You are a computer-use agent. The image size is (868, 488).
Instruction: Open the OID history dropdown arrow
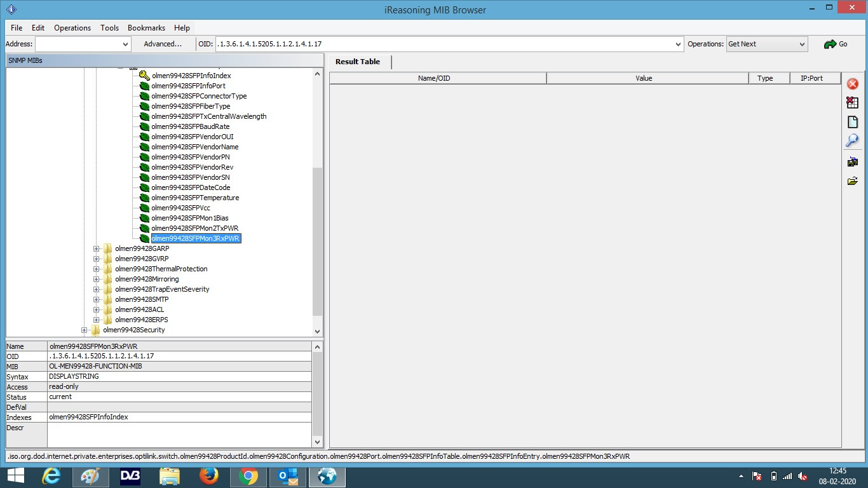point(678,44)
